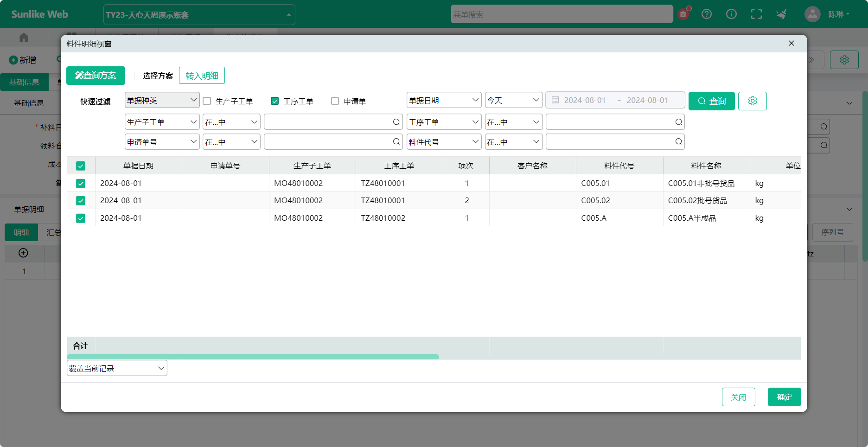Click the horizontal scrollbar of the table
The image size is (868, 447).
point(253,357)
